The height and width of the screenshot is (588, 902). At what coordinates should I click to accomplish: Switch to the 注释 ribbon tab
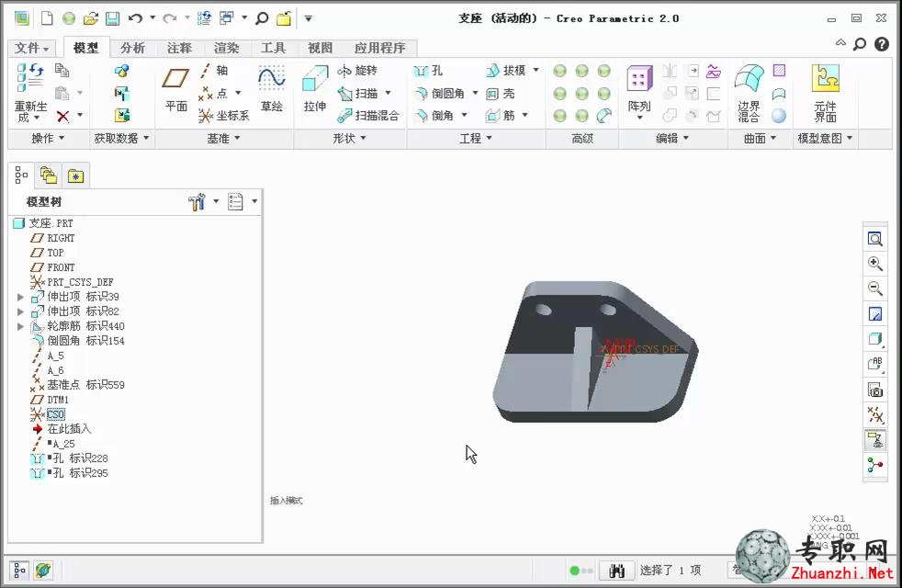179,48
